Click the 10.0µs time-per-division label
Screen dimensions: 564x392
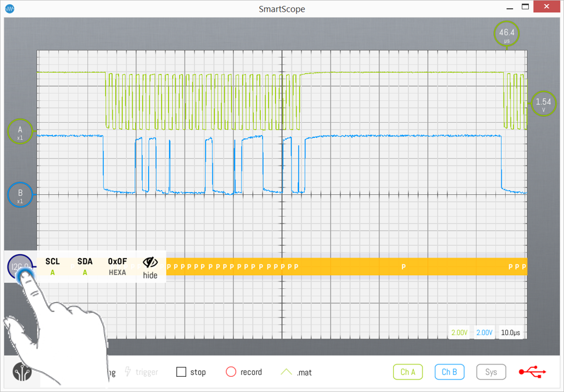[x=511, y=333]
